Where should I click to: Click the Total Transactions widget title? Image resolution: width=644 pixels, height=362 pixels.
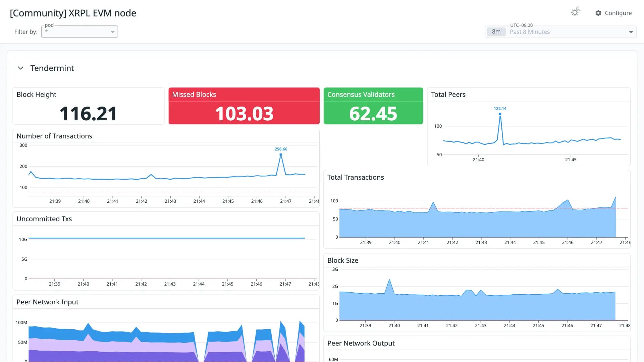[356, 177]
